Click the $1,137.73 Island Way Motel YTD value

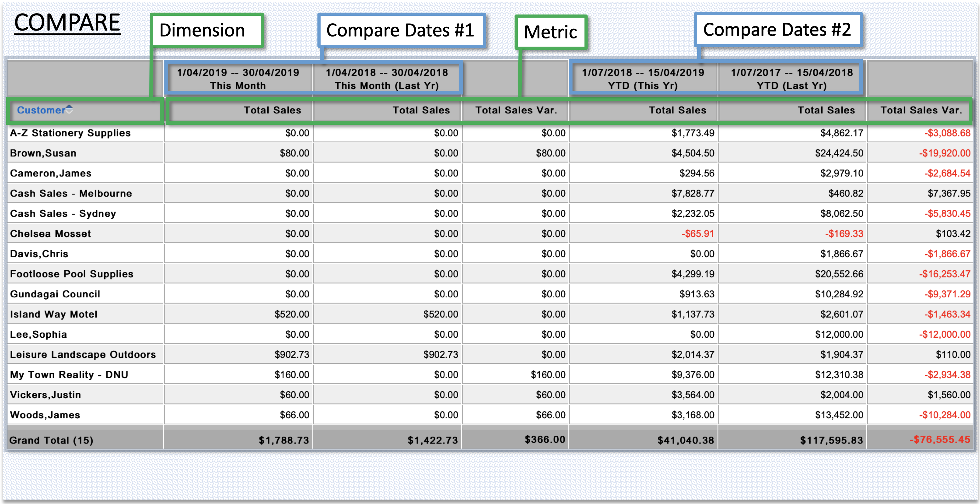tap(693, 314)
